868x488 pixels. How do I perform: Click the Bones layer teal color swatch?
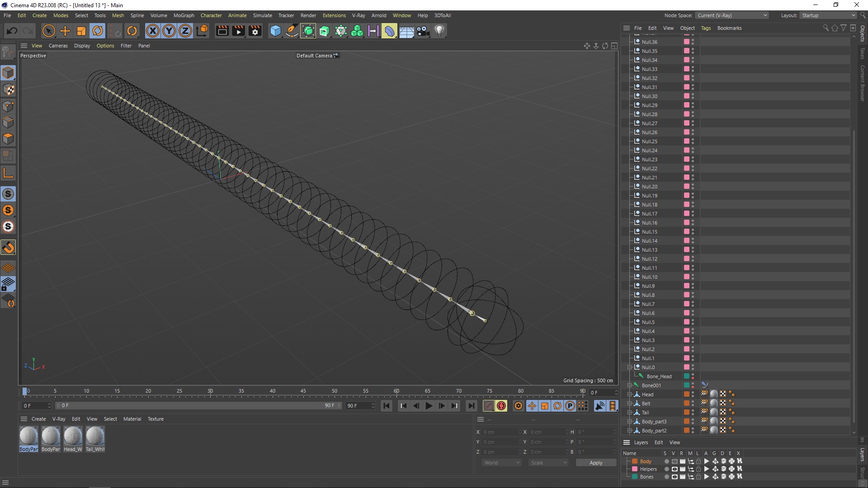coord(635,477)
